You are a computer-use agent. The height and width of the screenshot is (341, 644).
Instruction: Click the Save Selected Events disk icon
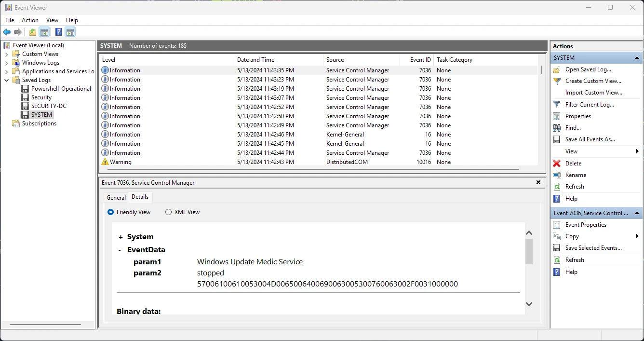557,248
